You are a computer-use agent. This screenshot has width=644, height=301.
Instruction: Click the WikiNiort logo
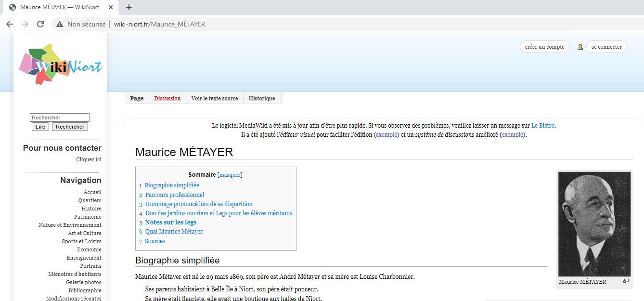click(60, 64)
